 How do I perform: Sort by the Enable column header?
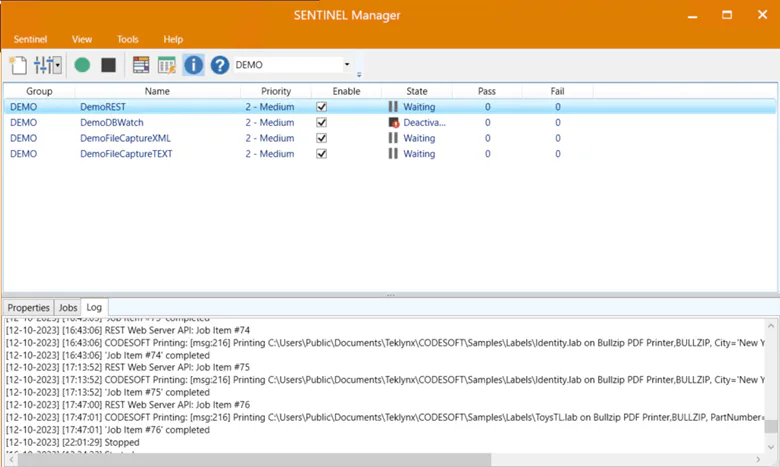[346, 91]
